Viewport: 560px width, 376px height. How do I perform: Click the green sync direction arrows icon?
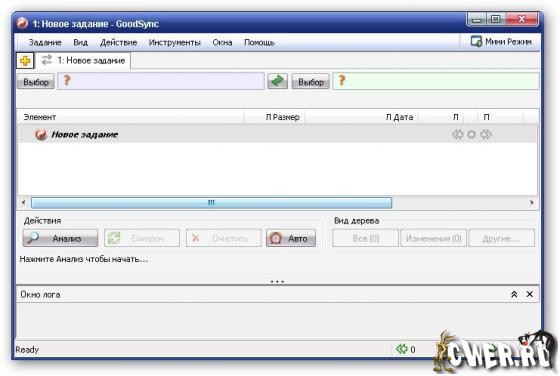[278, 81]
